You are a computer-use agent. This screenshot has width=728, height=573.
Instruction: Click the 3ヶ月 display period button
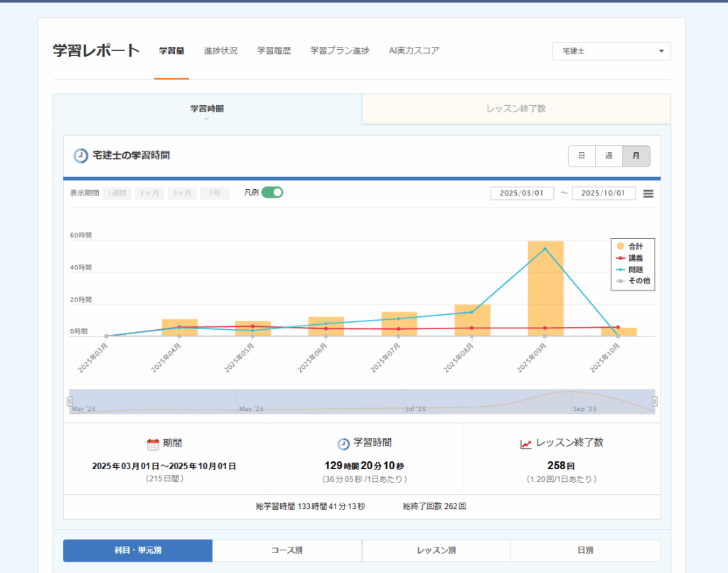pyautogui.click(x=182, y=193)
